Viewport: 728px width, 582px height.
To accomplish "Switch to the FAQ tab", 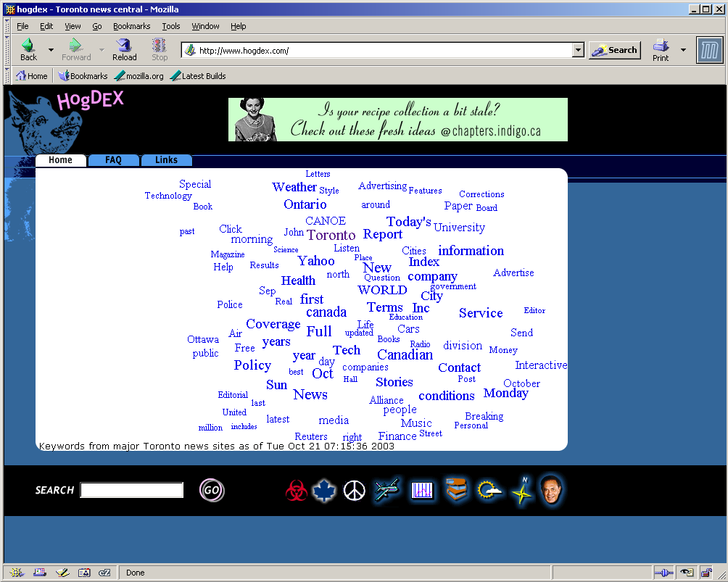I will [x=113, y=160].
